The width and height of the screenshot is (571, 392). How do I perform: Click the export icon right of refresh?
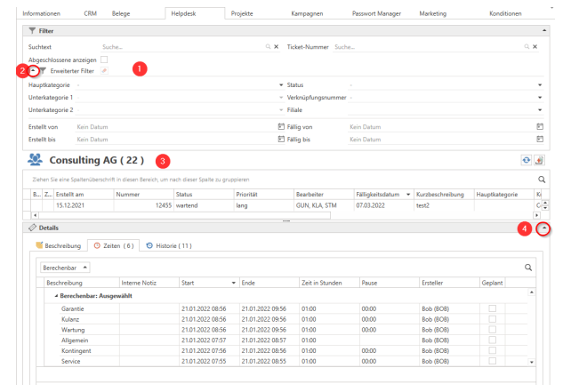coord(538,160)
